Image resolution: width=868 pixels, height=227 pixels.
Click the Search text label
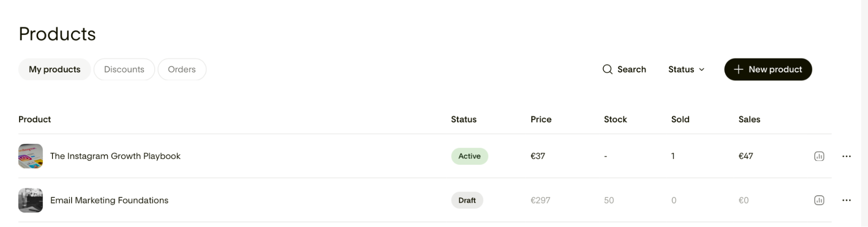coord(632,69)
